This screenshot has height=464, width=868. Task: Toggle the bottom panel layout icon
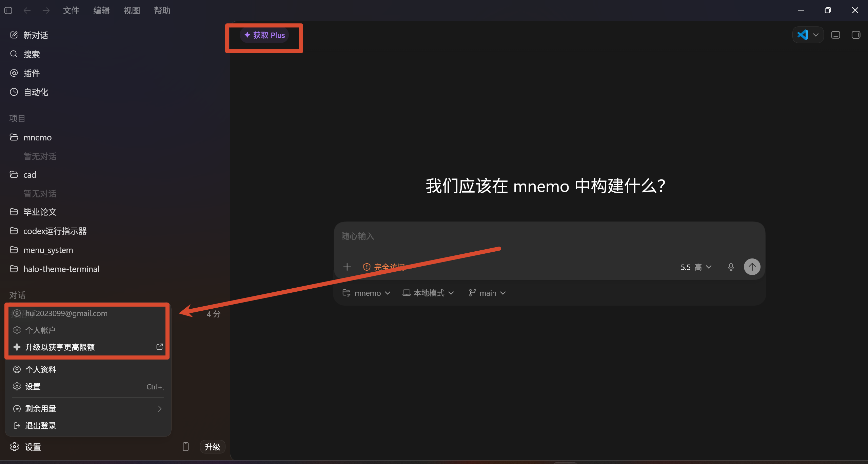coord(835,35)
